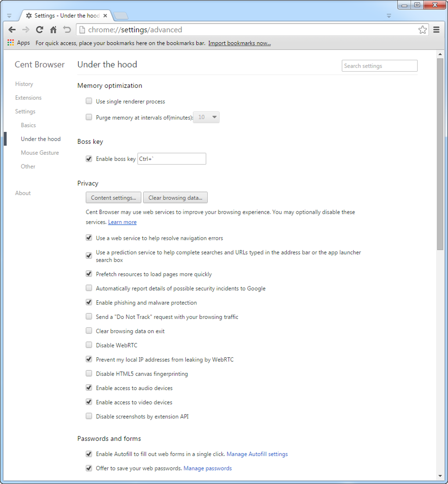
Task: Open the Other settings section
Action: pyautogui.click(x=28, y=166)
